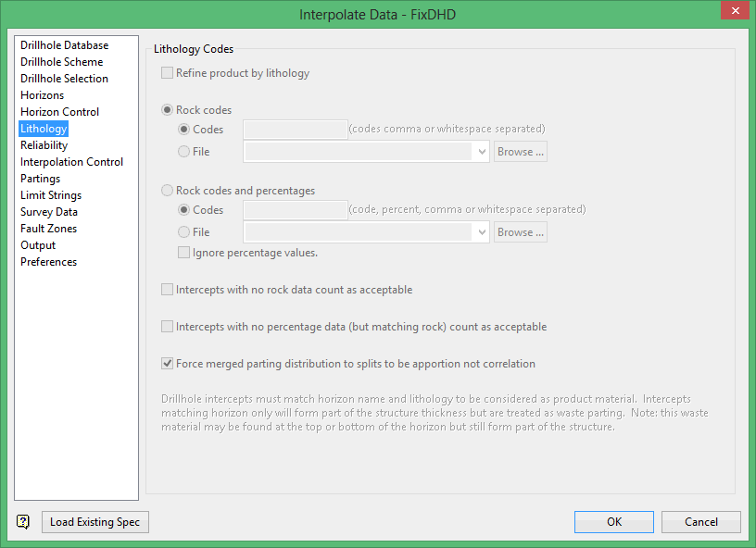Viewport: 756px width, 548px height.
Task: Select Rock codes and percentages radio
Action: pos(168,191)
